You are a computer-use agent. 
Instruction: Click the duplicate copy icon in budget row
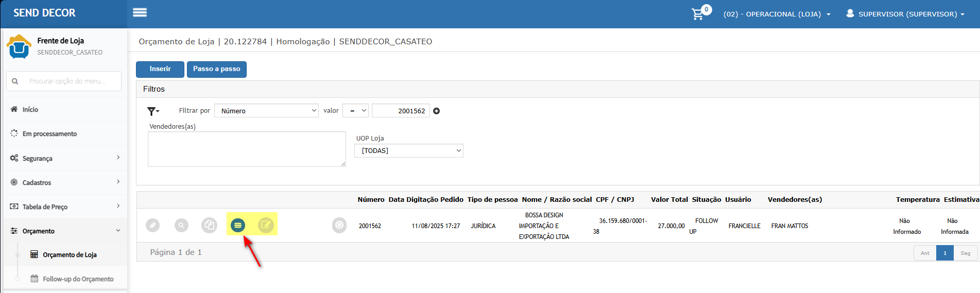tap(209, 226)
